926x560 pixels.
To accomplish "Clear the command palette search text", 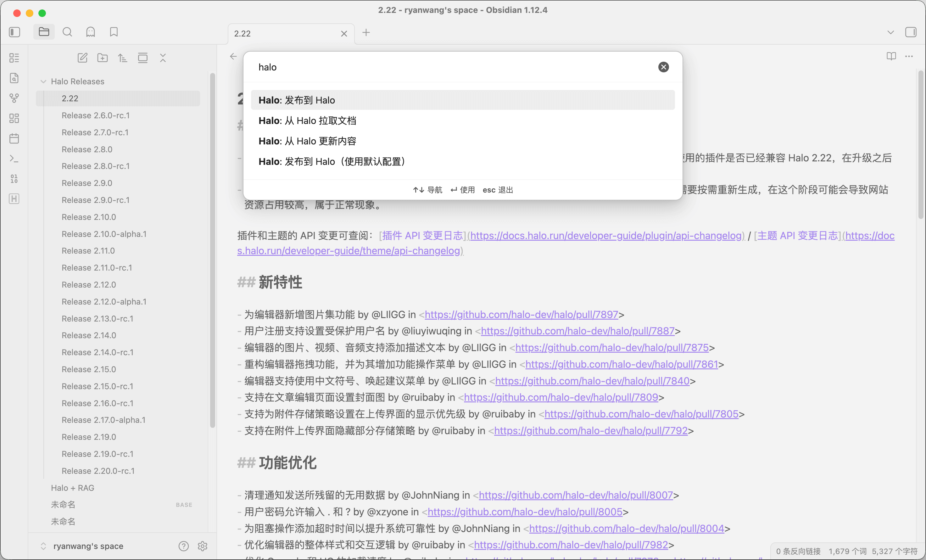I will 663,67.
